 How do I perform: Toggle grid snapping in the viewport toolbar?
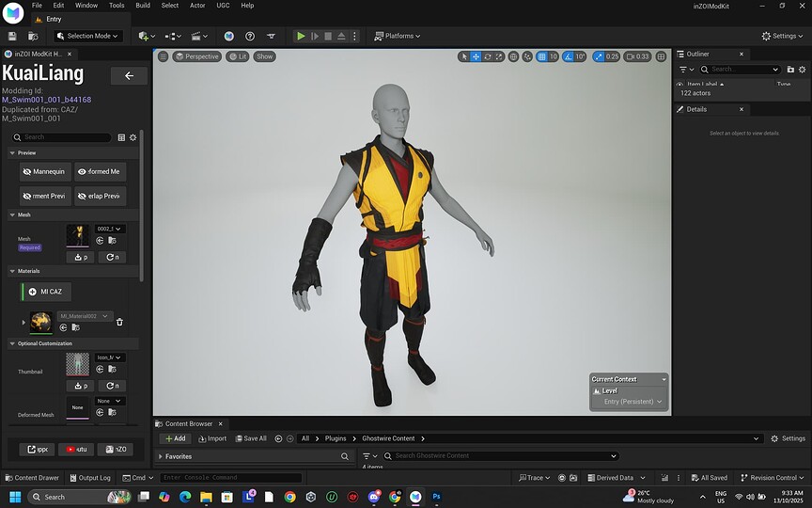point(541,56)
